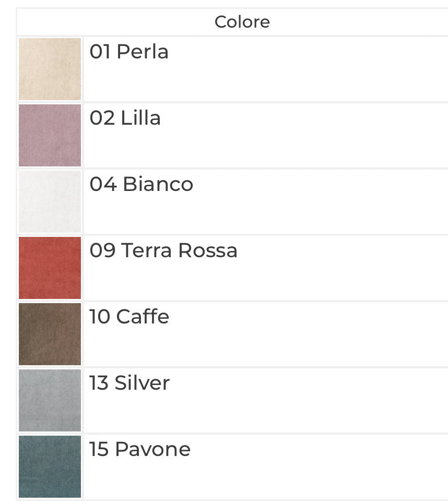
Task: Select the 01 Perla beige swatch
Action: coord(50,69)
